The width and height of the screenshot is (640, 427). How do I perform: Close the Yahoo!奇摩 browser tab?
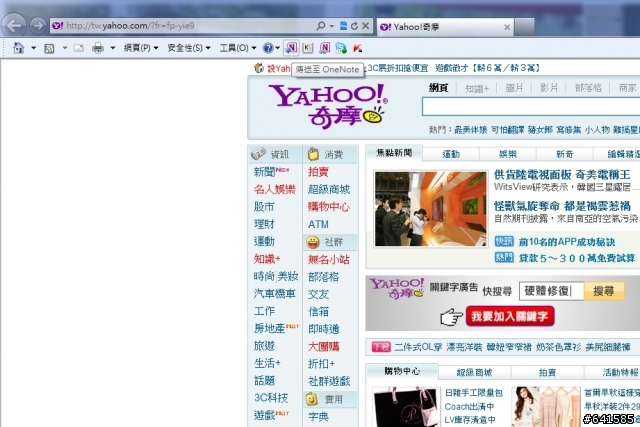pyautogui.click(x=507, y=27)
